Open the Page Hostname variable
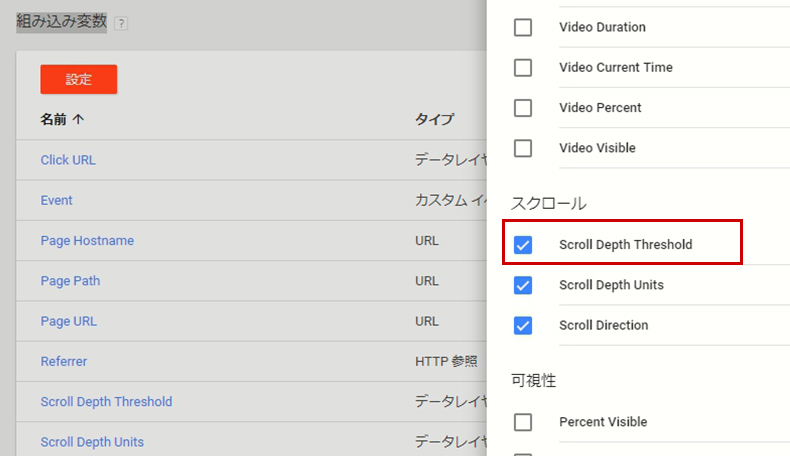The width and height of the screenshot is (790, 456). (87, 240)
